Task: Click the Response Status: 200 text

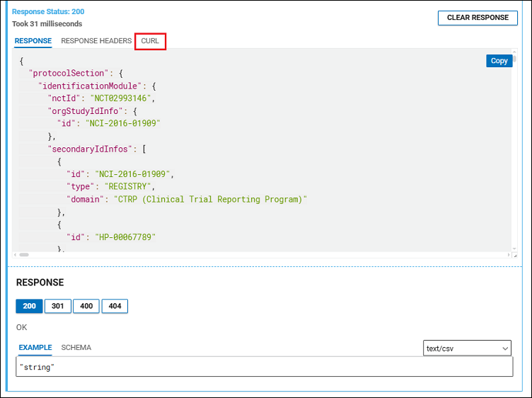Action: [x=48, y=11]
